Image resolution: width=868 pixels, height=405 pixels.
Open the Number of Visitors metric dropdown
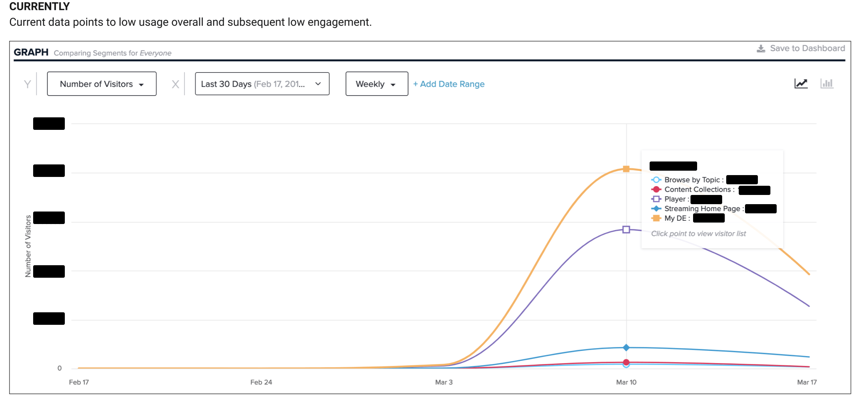tap(102, 84)
